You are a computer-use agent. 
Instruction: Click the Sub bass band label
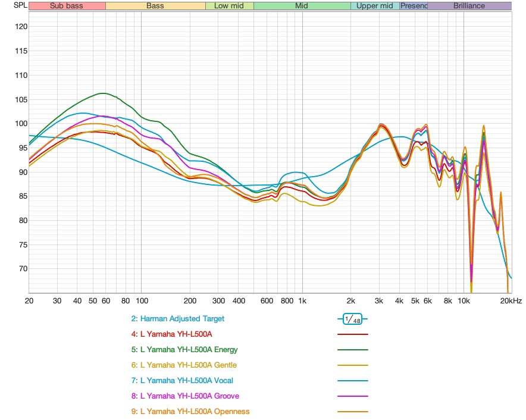tap(67, 6)
